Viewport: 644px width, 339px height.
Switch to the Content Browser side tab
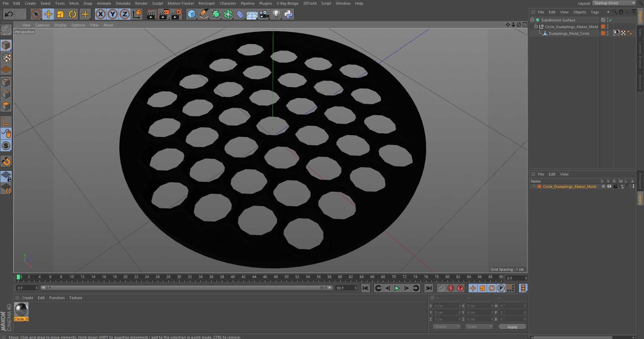[640, 55]
